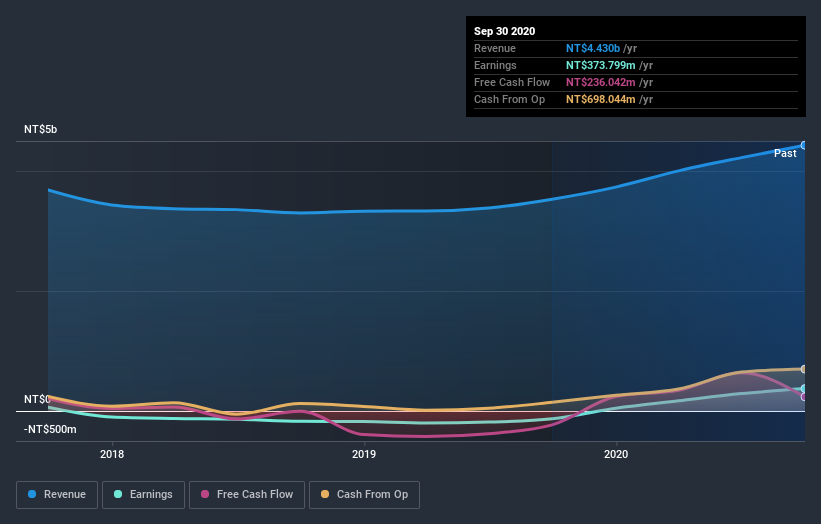Click the -NT$500m y-axis label
The image size is (821, 524).
[50, 429]
